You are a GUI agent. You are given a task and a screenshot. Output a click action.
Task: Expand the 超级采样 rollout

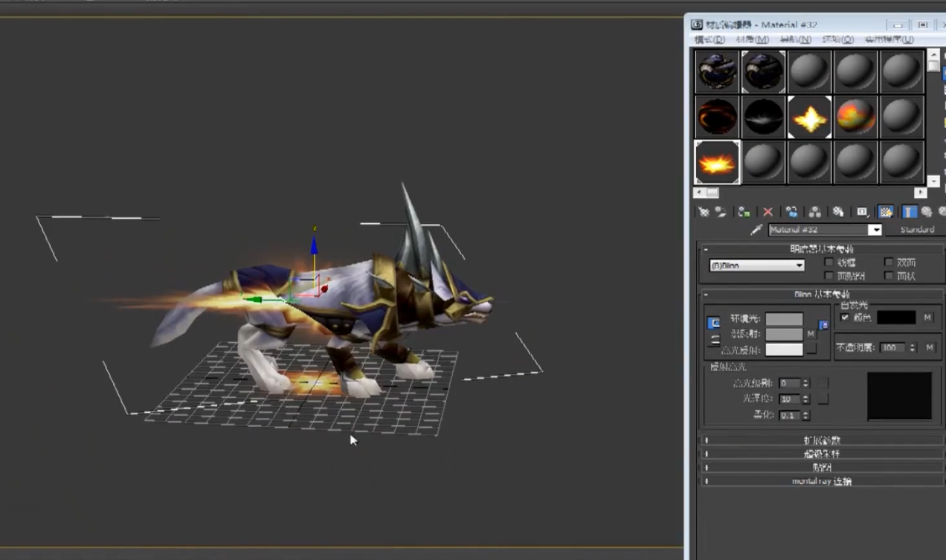pyautogui.click(x=821, y=454)
